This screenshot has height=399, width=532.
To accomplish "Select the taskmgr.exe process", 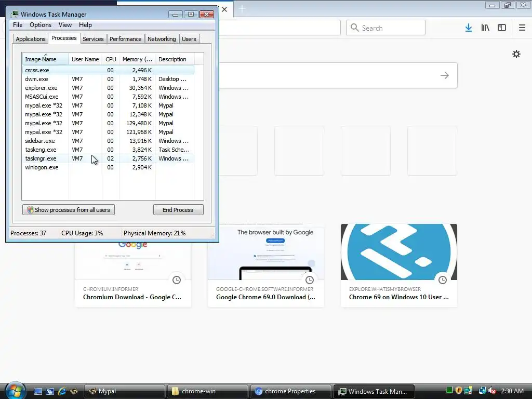I will pos(108,158).
